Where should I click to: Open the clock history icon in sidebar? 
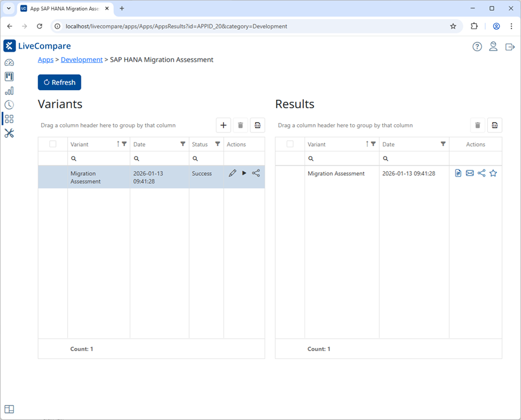point(10,105)
